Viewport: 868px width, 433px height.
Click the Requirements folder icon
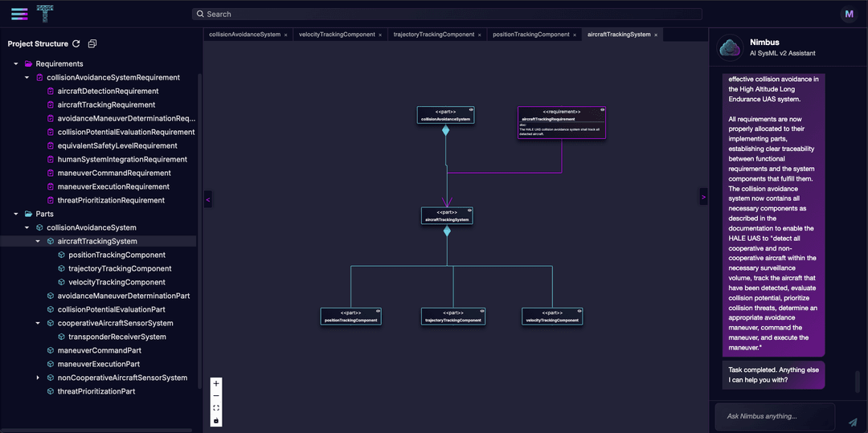(28, 63)
